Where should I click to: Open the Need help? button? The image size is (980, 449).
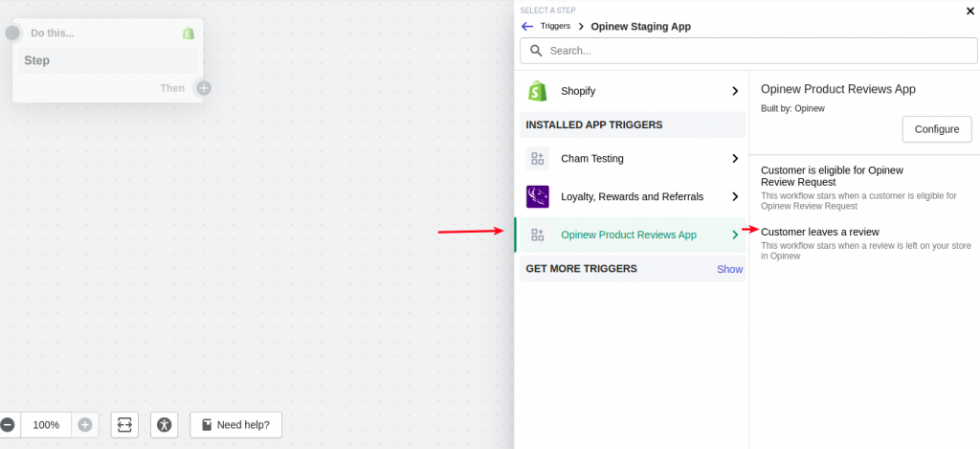coord(236,425)
